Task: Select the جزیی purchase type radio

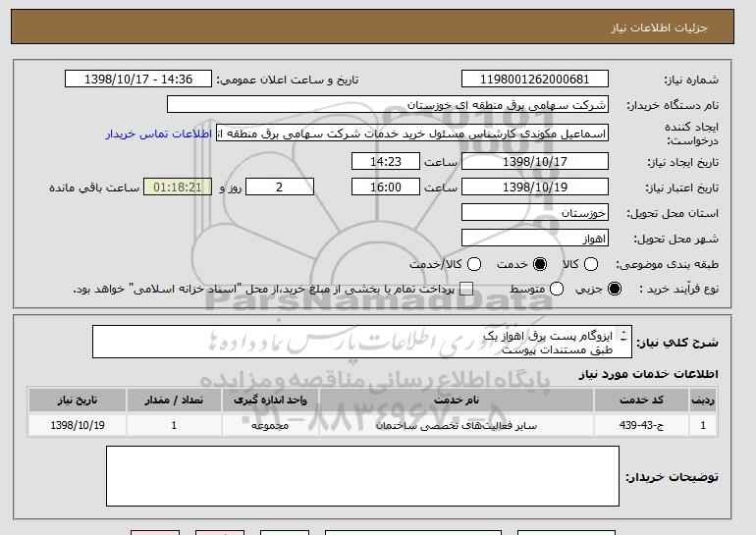Action: [x=615, y=289]
